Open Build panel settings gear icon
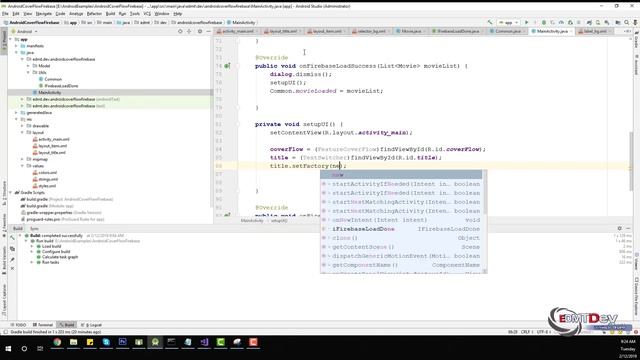Screen dimensions: 640x360 pos(620,229)
